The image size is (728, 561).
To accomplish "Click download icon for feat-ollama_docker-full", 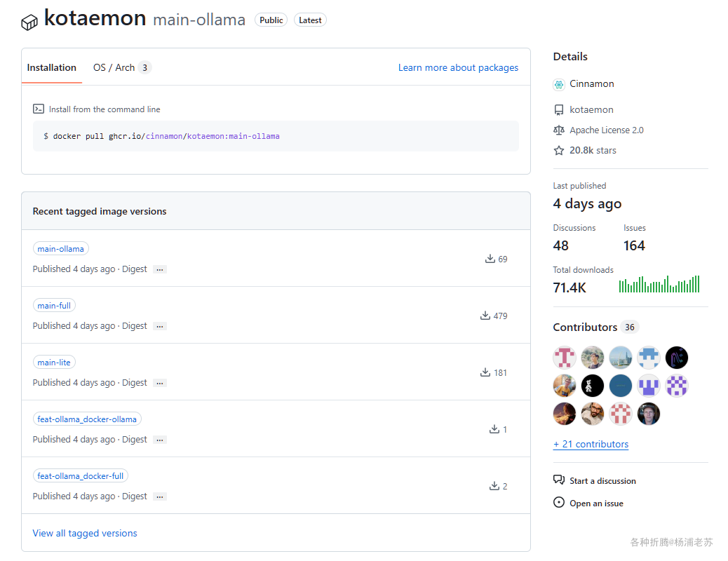I will point(494,486).
